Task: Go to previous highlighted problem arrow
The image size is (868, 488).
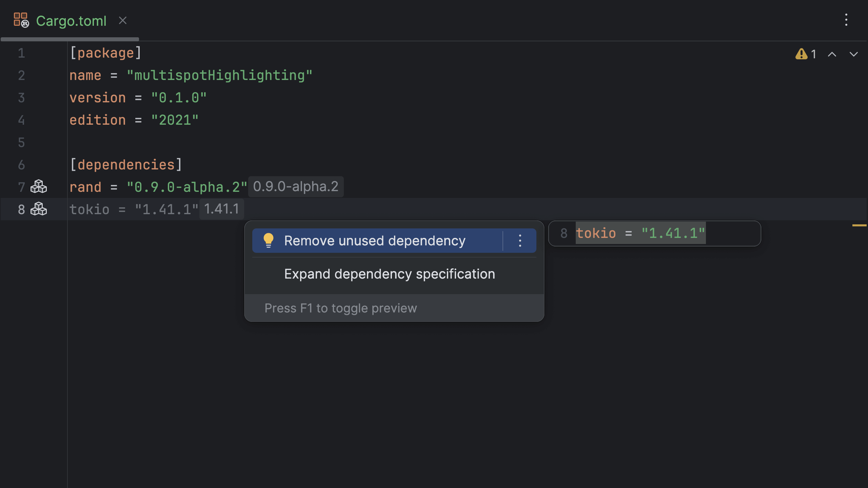Action: tap(832, 54)
